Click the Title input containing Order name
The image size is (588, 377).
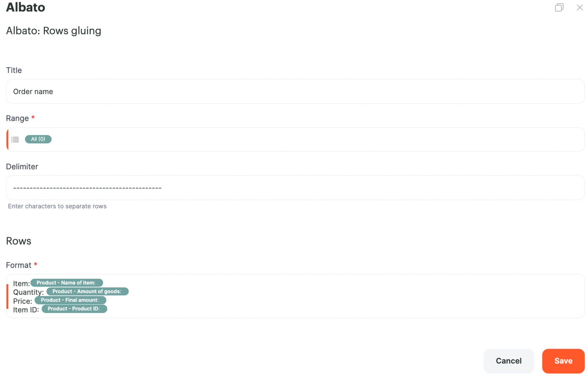pos(295,91)
